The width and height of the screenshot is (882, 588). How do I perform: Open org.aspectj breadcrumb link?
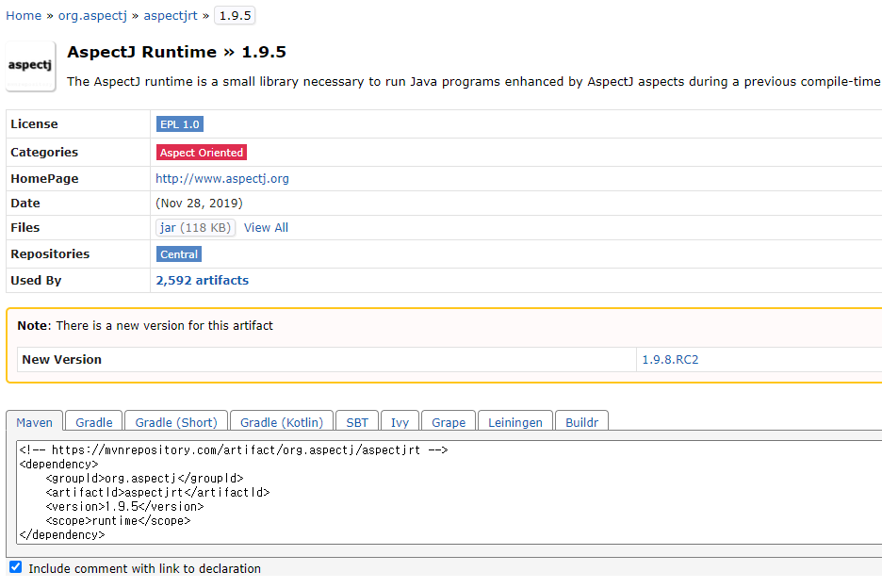click(92, 16)
